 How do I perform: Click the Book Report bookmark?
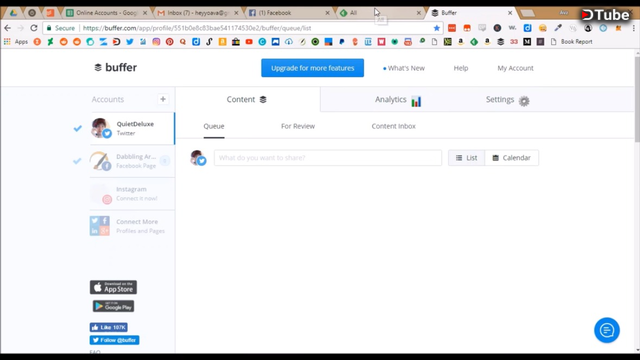point(571,42)
